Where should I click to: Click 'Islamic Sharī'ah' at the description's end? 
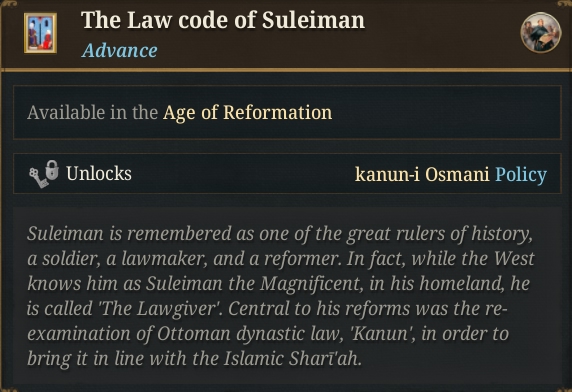pos(292,359)
